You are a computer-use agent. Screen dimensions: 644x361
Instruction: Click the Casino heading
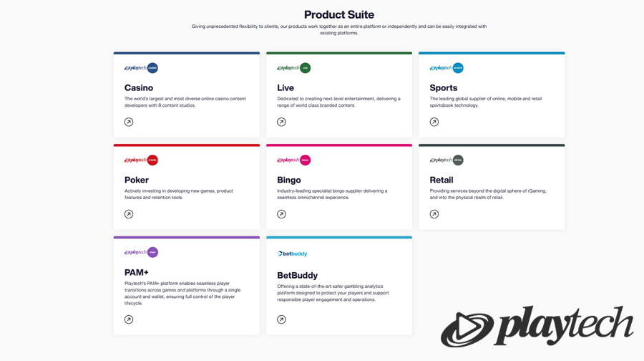[139, 87]
